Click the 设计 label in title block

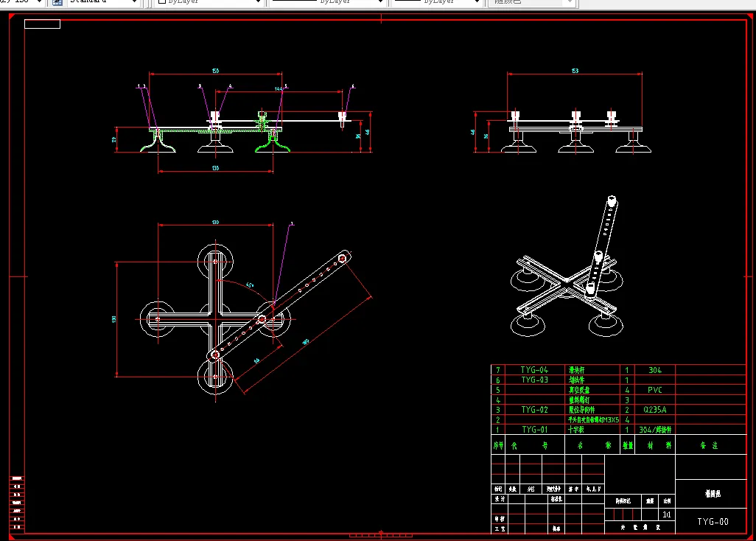point(499,499)
